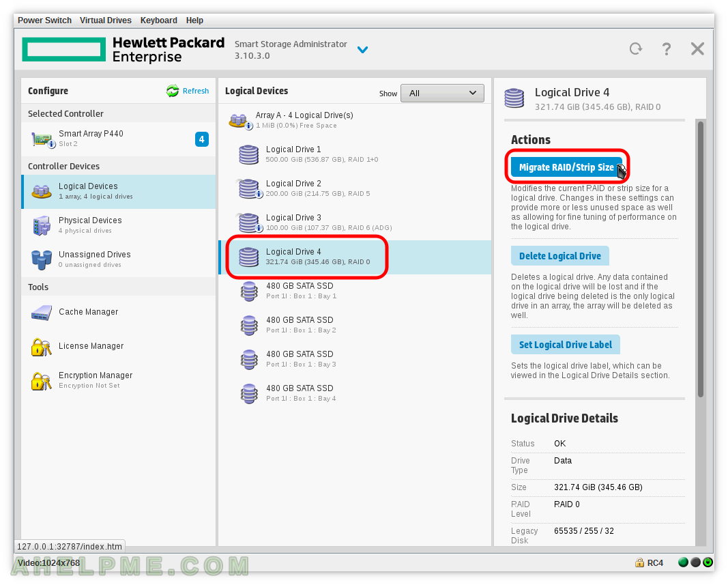The image size is (728, 585).
Task: Close Smart Storage Administrator with the X icon
Action: pyautogui.click(x=697, y=48)
